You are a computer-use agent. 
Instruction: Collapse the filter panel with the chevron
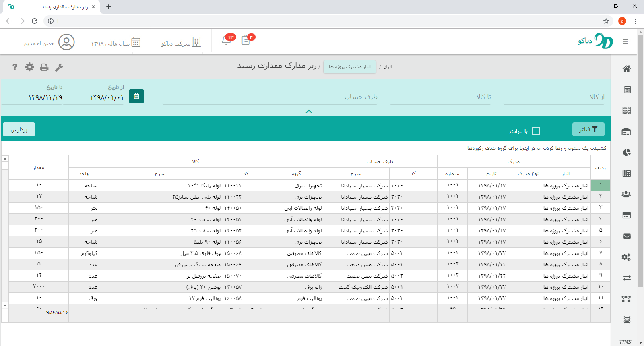pos(309,111)
